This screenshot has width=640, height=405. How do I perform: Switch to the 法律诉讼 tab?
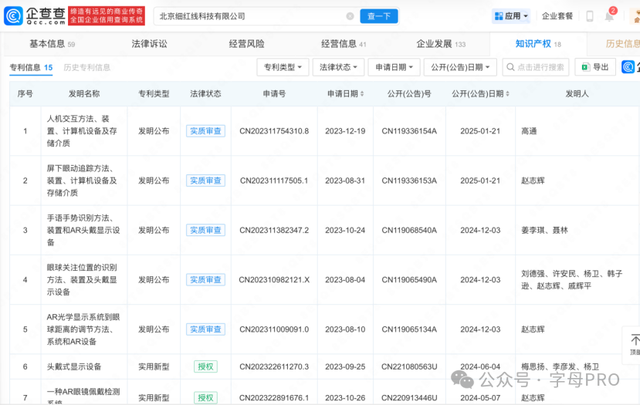[x=150, y=44]
